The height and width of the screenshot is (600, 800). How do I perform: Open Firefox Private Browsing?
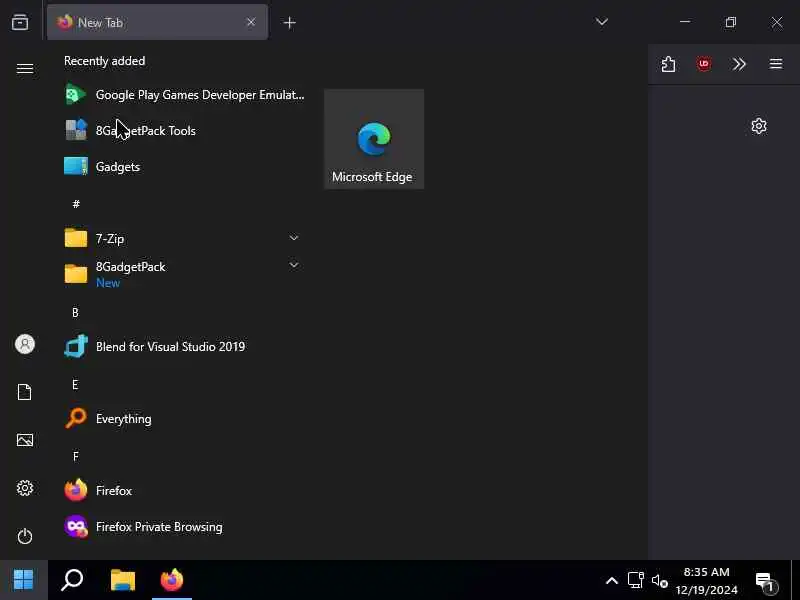tap(184, 527)
